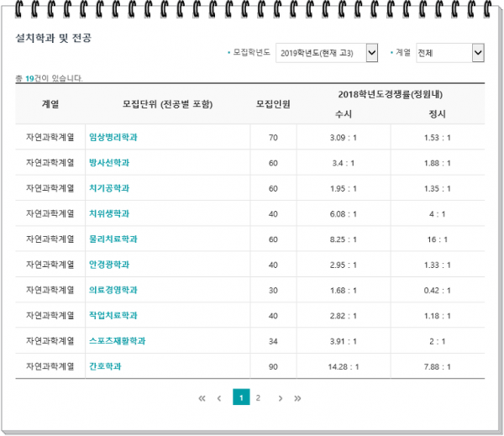Click 치위생학과 수시 rate 6.08 : 1
The image size is (504, 436).
(344, 214)
